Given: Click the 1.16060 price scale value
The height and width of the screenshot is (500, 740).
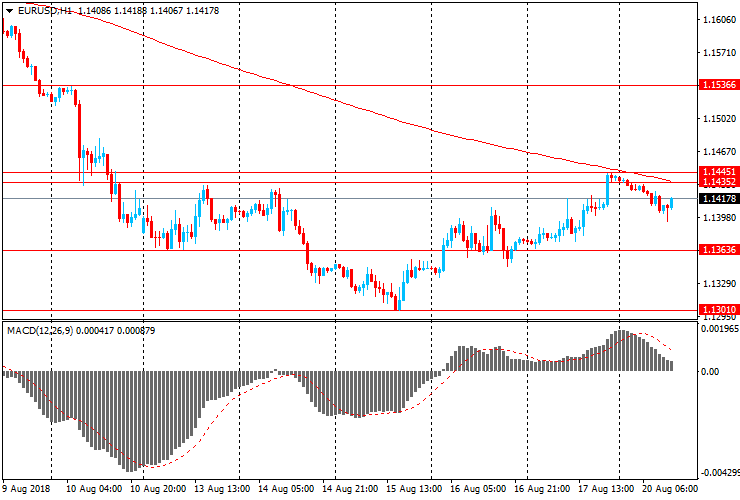Looking at the screenshot, I should pyautogui.click(x=719, y=19).
